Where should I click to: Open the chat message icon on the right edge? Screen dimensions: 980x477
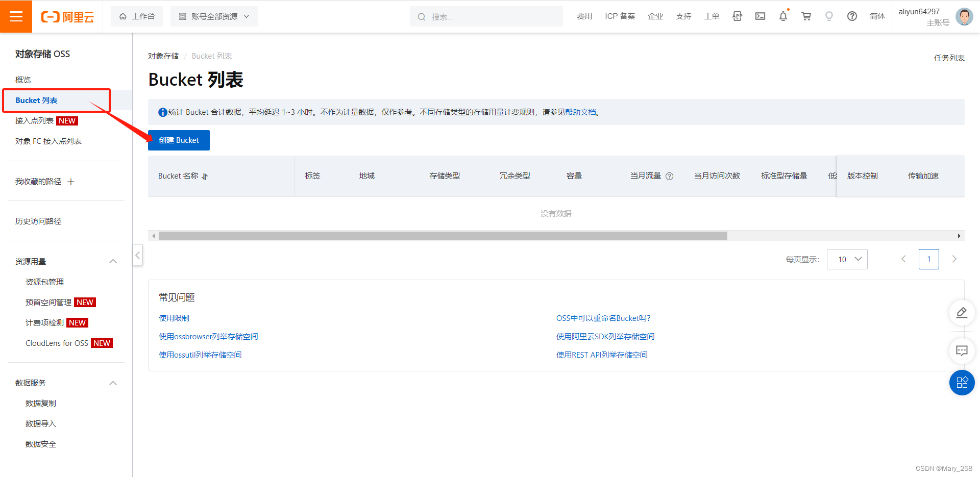[962, 351]
